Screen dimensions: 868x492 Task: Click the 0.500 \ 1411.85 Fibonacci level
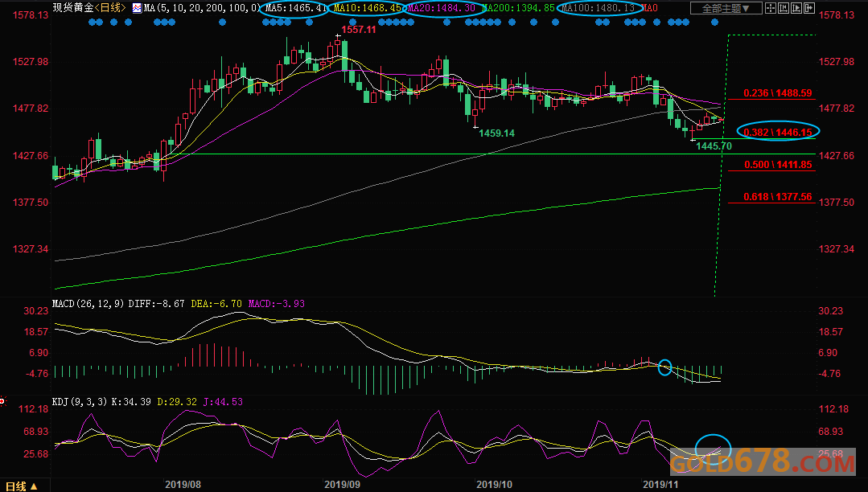[778, 164]
